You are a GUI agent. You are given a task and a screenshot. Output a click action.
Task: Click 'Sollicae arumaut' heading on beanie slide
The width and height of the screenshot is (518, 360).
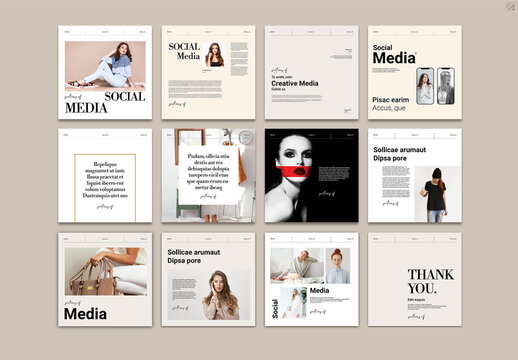point(400,150)
